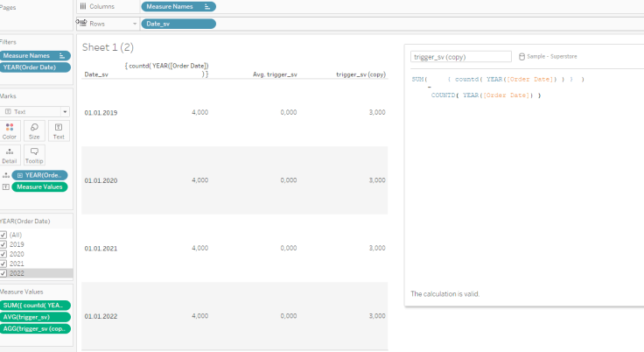This screenshot has height=352, width=644.
Task: Click the 3,000 value in the 01.01.2021 row
Action: click(x=377, y=248)
